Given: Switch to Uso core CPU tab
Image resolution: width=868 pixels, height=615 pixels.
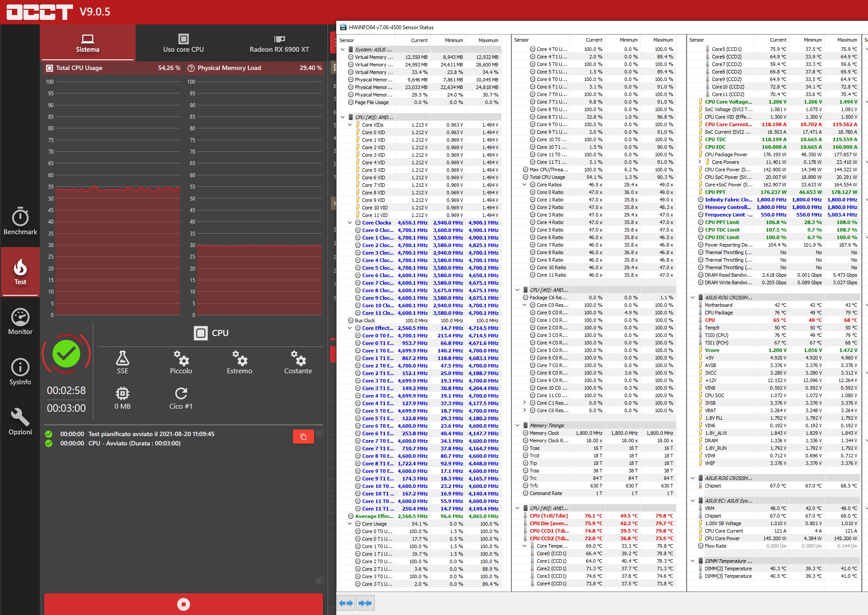Looking at the screenshot, I should click(x=183, y=43).
